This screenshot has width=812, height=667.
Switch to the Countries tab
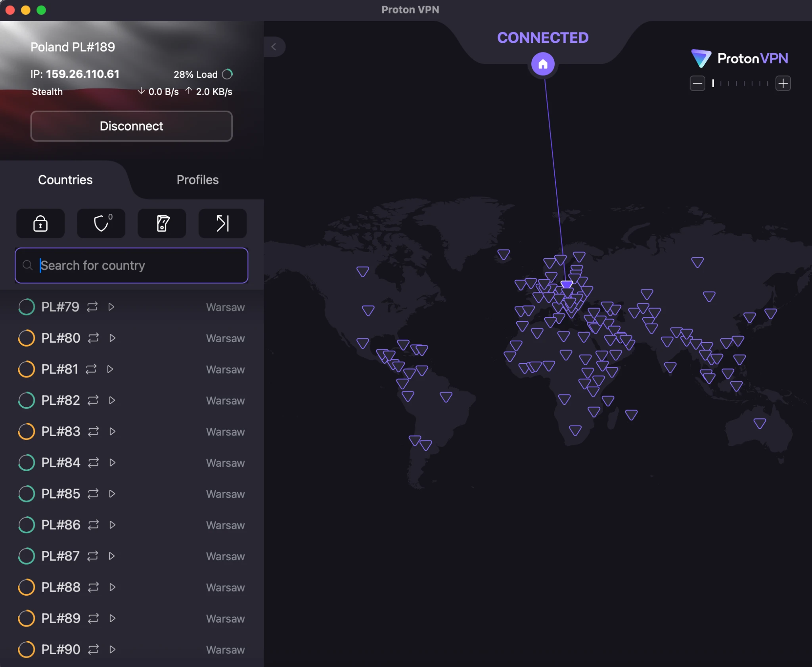click(x=65, y=180)
